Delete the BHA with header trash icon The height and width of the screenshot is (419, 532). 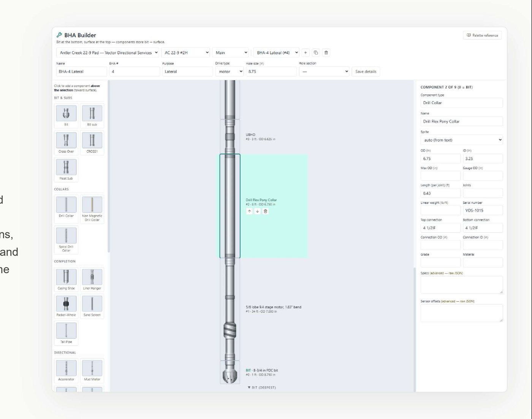pos(326,52)
